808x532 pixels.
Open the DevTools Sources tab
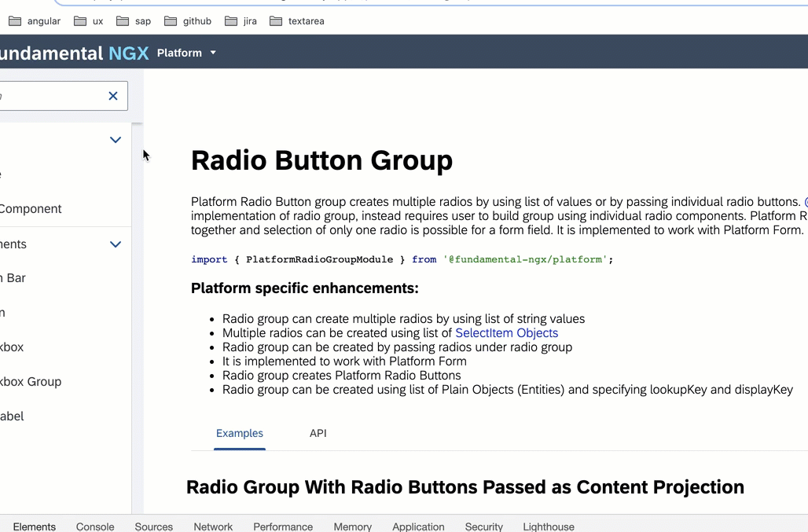(x=153, y=526)
